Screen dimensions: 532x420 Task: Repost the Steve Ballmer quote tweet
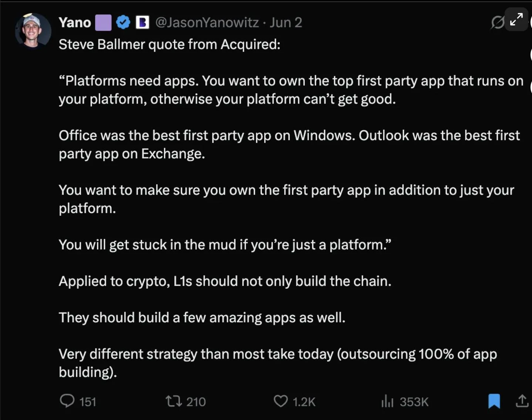(174, 401)
